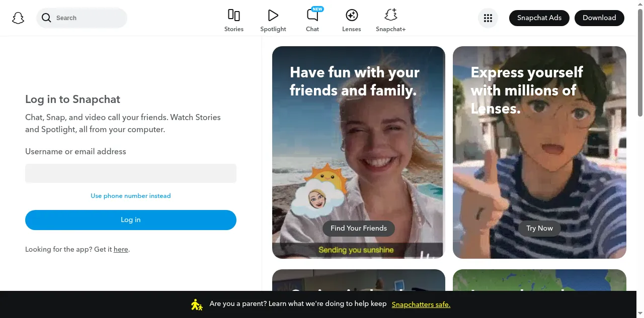Open the Snapchatters safe link

pyautogui.click(x=421, y=304)
